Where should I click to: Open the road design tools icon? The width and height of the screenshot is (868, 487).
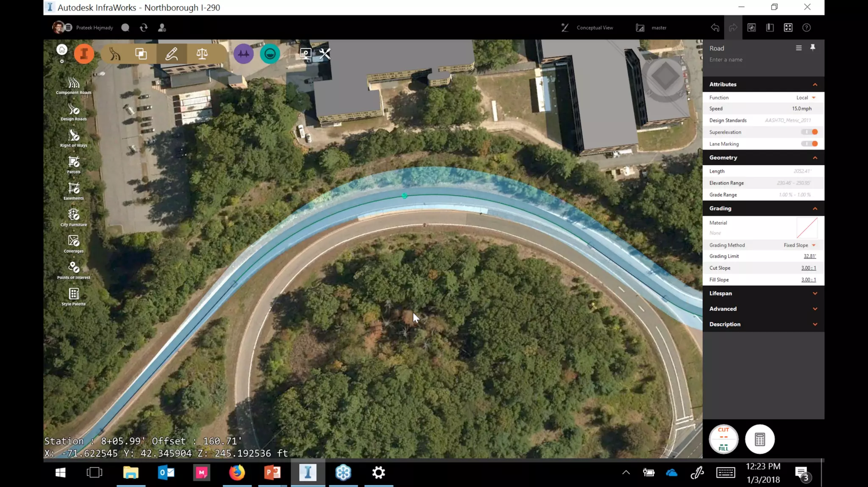tap(115, 54)
